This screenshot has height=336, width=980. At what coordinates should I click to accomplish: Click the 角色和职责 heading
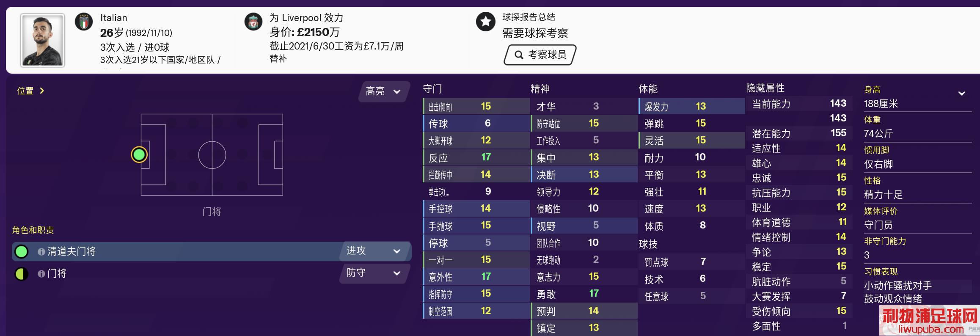click(x=33, y=230)
